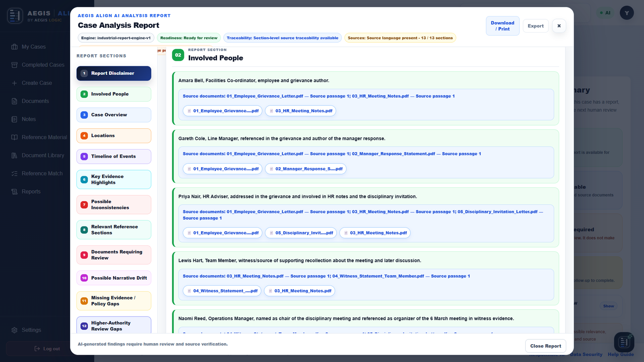Open Relevant Reference Sections
Viewport: 644px width, 362px height.
coord(114,230)
